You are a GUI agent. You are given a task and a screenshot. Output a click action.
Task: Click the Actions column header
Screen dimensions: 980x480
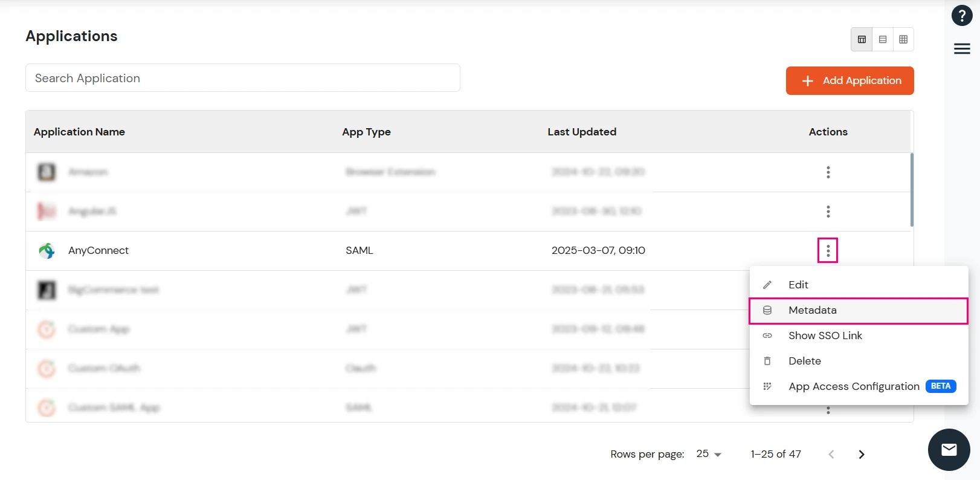(x=828, y=132)
